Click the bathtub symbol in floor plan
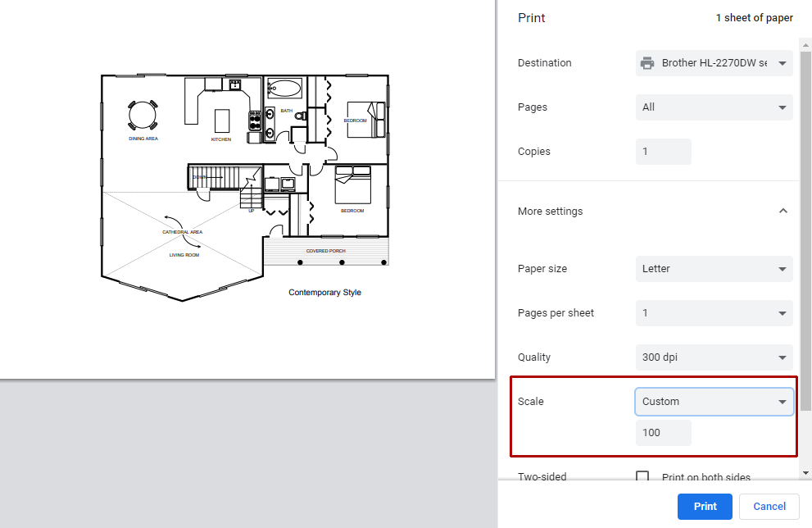The width and height of the screenshot is (812, 528). 284,89
